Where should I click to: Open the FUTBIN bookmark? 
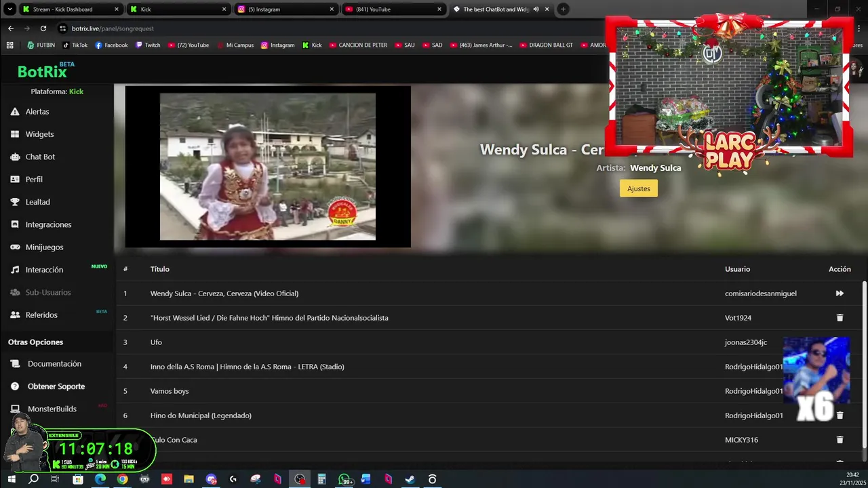[x=41, y=45]
